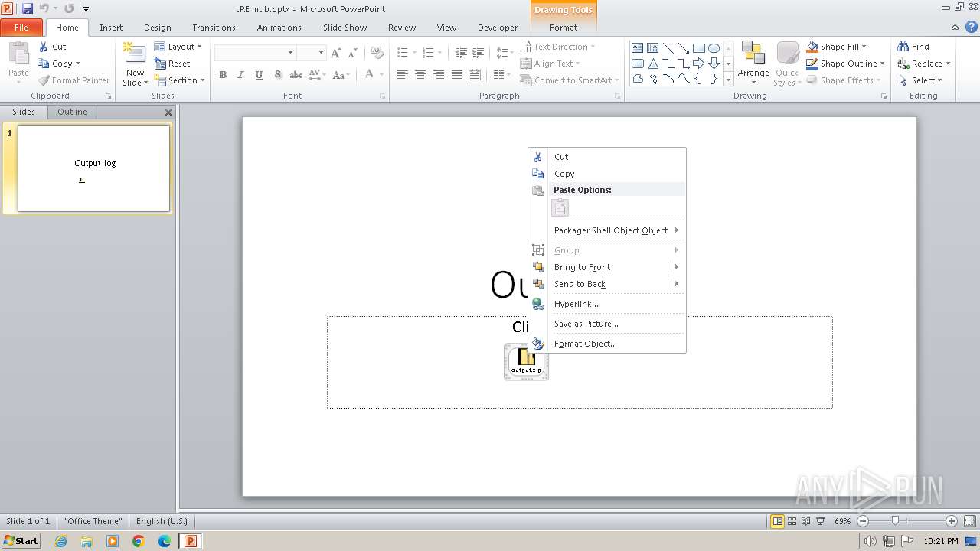Toggle Strikethrough formatting
The width and height of the screenshot is (980, 551).
click(x=296, y=75)
